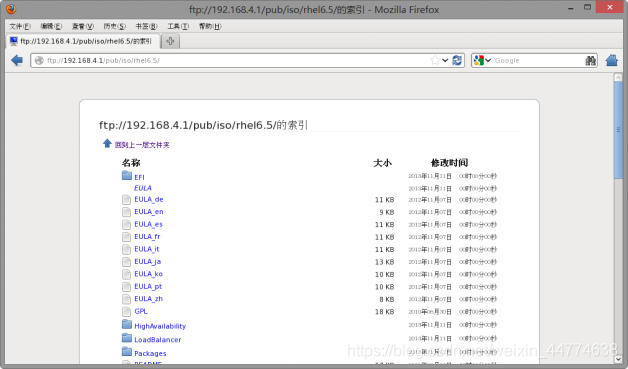This screenshot has width=628, height=369.
Task: Click the search binoculars icon
Action: [590, 60]
